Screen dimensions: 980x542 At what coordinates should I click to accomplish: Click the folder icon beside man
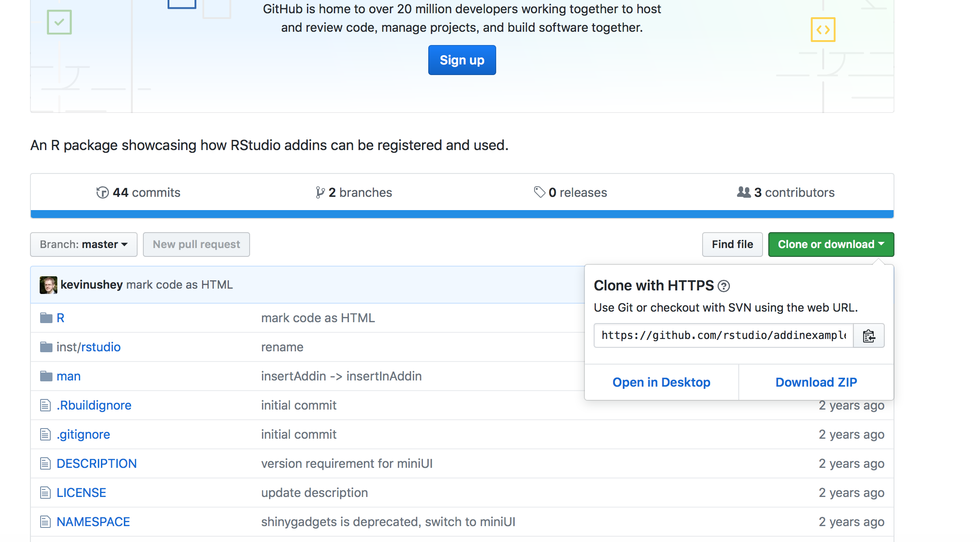pos(46,376)
